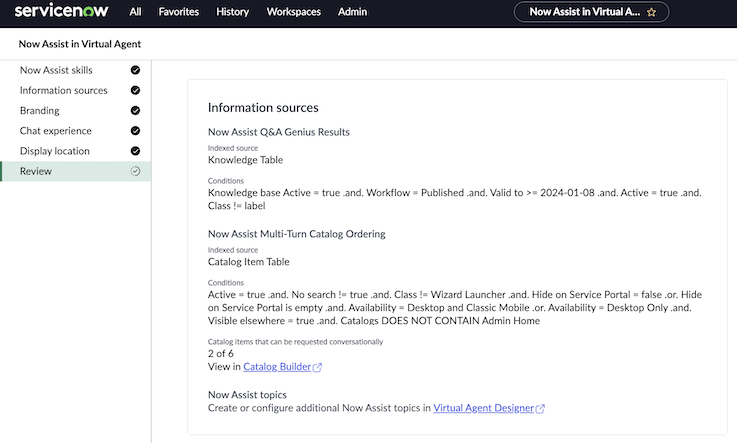Open the All menu
Viewport: 737px width, 443px height.
click(135, 12)
